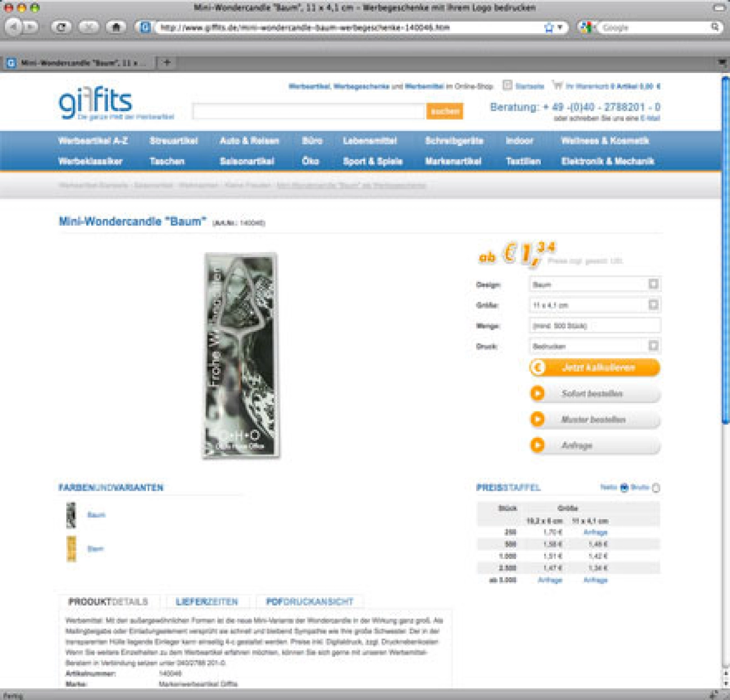The image size is (730, 700).
Task: Open the Druck dropdown
Action: (x=653, y=346)
